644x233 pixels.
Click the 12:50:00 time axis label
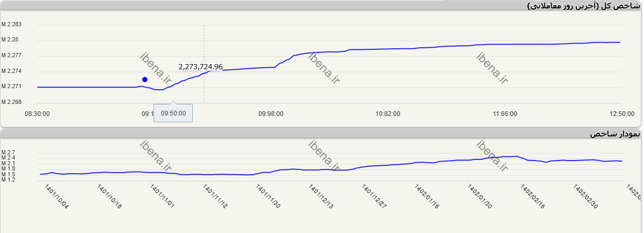[621, 113]
